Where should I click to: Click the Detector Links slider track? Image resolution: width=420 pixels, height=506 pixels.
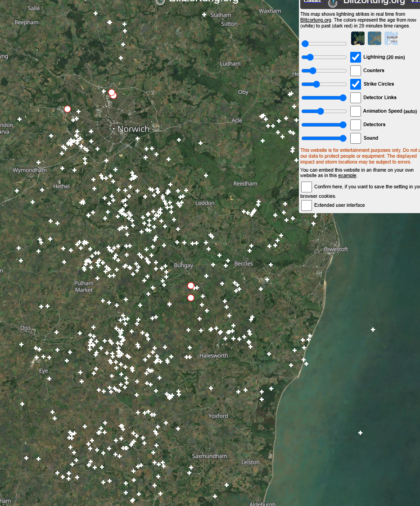coord(324,98)
